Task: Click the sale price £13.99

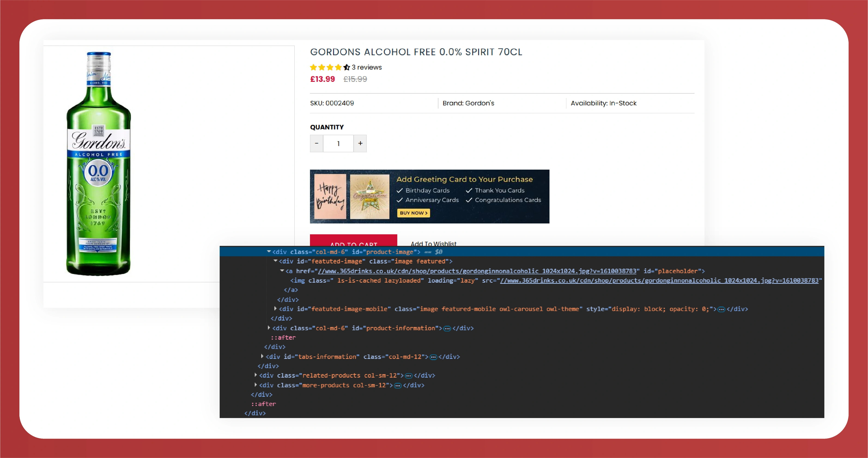Action: 322,79
